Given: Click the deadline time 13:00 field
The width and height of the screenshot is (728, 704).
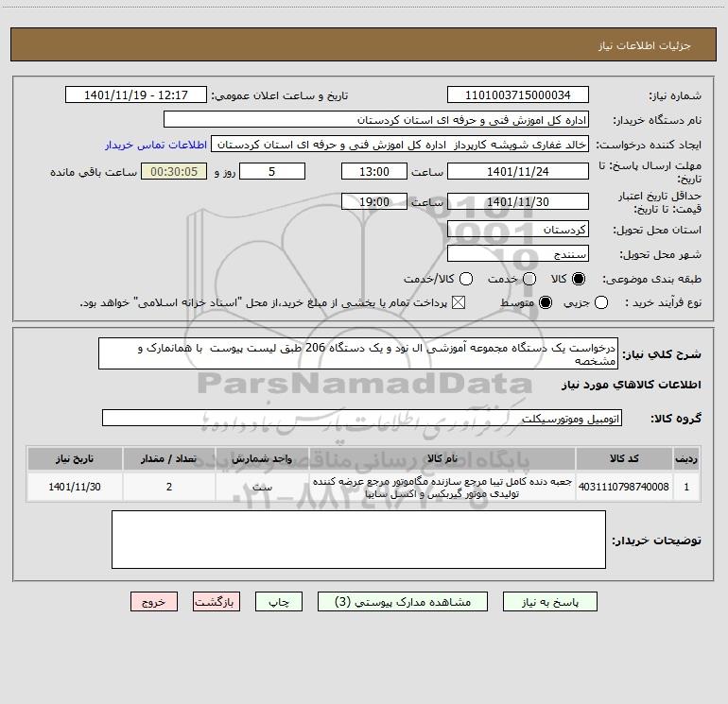Looking at the screenshot, I should [374, 171].
